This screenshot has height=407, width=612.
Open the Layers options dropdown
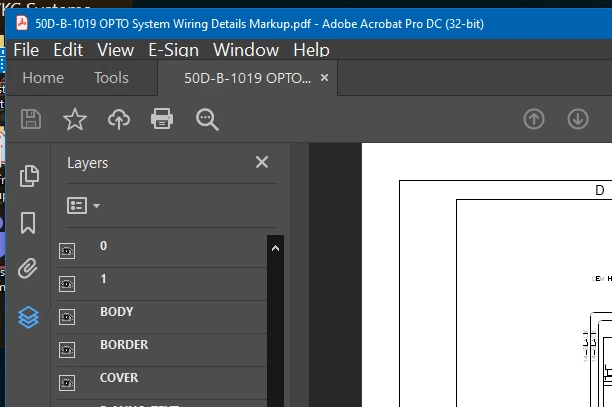click(x=83, y=205)
